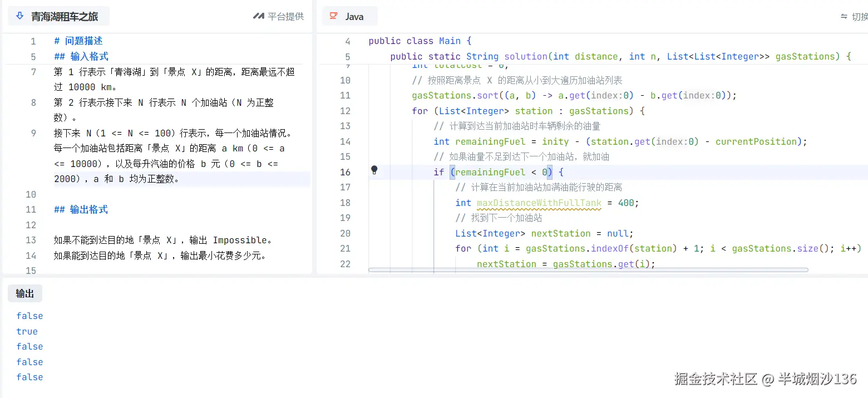Click the gutter beside line 12 to set breakpoint
Viewport: 868px width, 398px height.
point(374,111)
